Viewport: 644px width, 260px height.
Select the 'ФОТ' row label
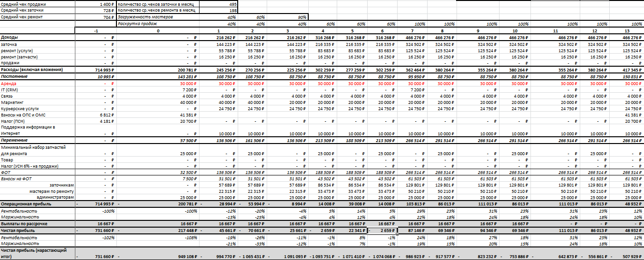point(38,172)
